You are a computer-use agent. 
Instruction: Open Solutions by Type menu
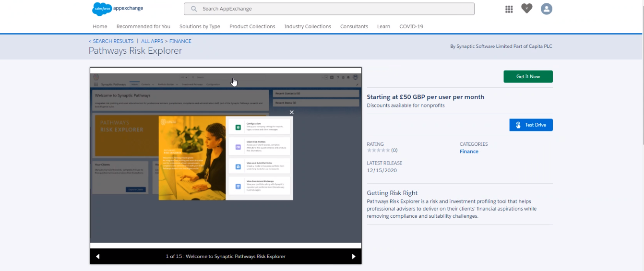(200, 26)
